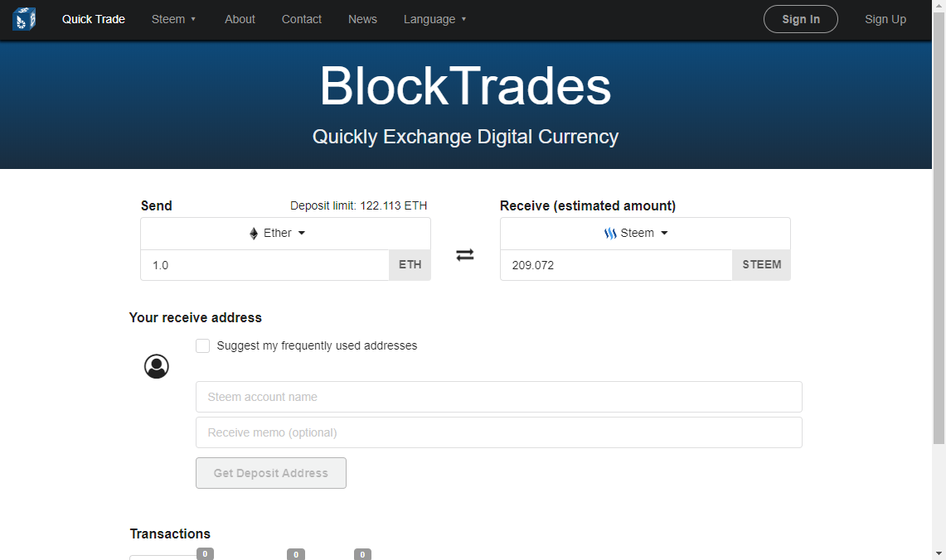This screenshot has width=946, height=560.
Task: Swap send and receive currencies arrows
Action: coord(464,255)
